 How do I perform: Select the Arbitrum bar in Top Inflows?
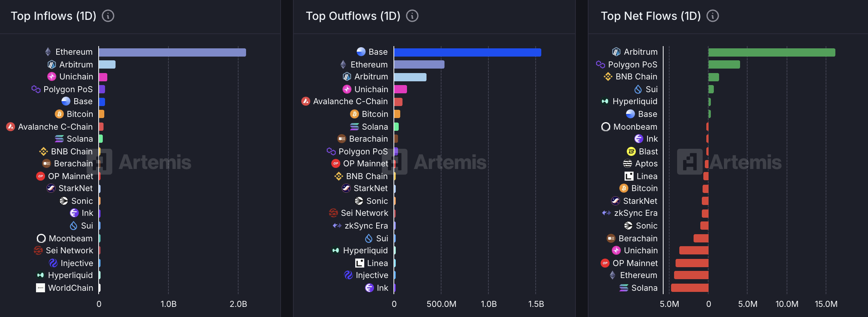click(x=107, y=64)
